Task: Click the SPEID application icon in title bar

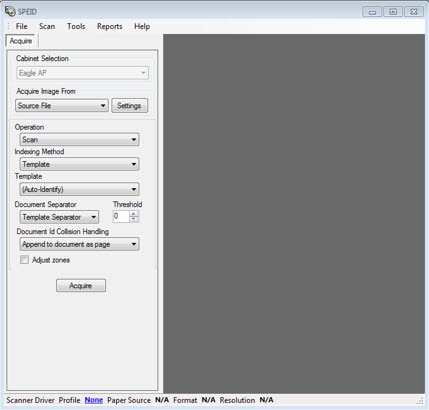Action: pos(10,11)
